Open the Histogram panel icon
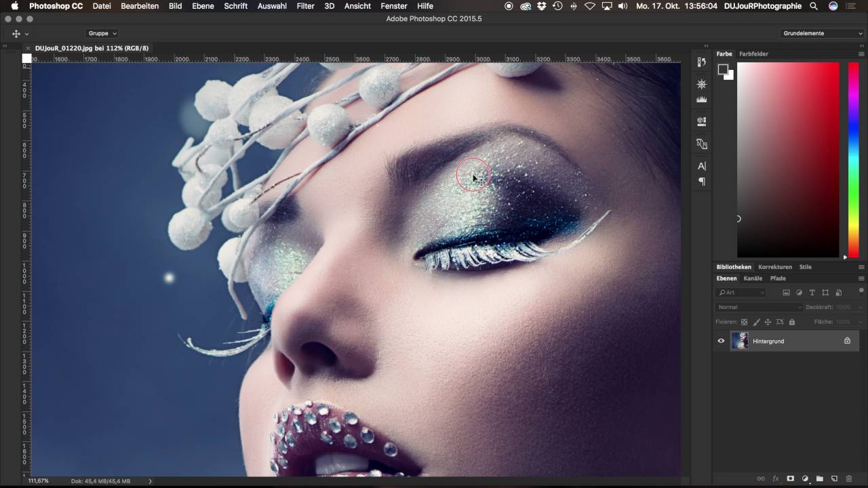Viewport: 868px width, 488px height. click(702, 100)
